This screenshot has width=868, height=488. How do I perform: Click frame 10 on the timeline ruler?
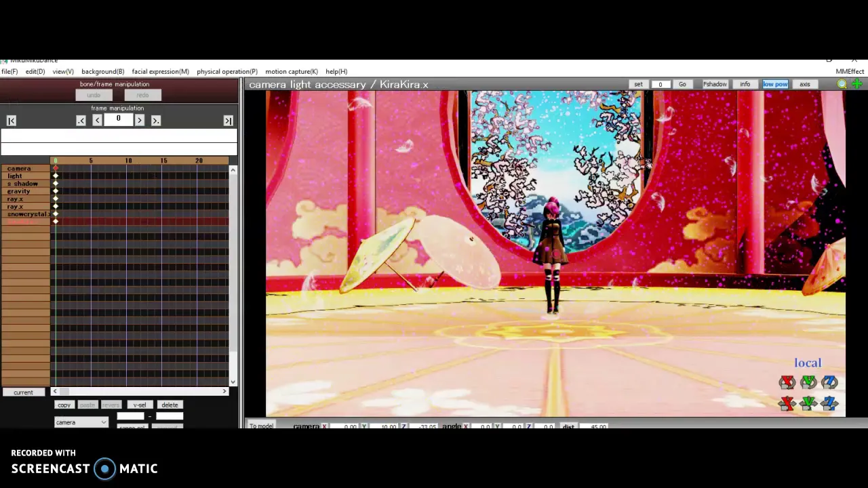point(128,161)
